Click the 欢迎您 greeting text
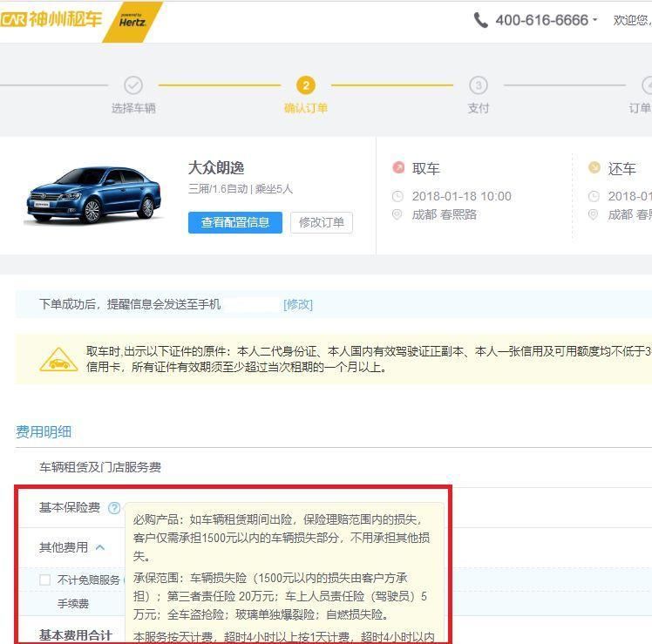Screen dimensions: 652x644 tap(632, 20)
